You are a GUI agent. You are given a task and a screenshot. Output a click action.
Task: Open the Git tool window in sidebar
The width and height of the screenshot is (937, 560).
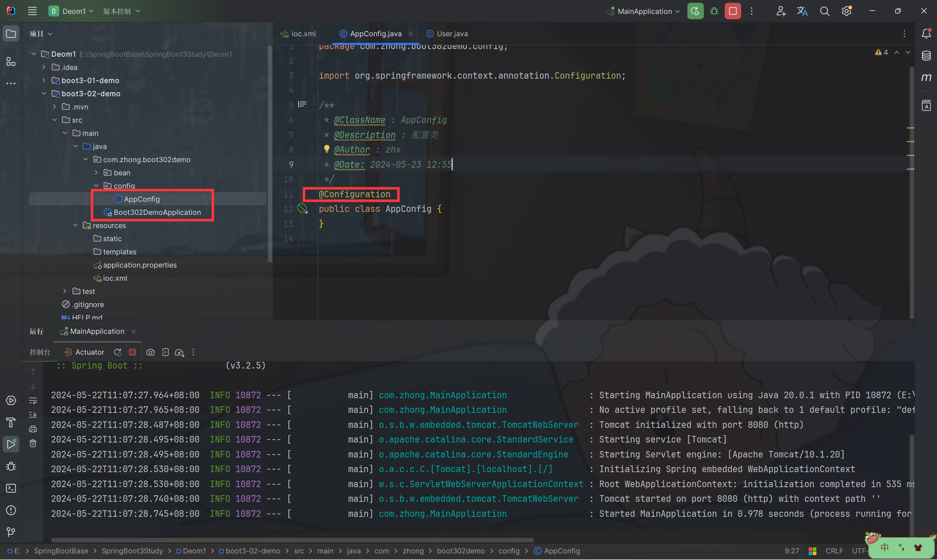(11, 532)
